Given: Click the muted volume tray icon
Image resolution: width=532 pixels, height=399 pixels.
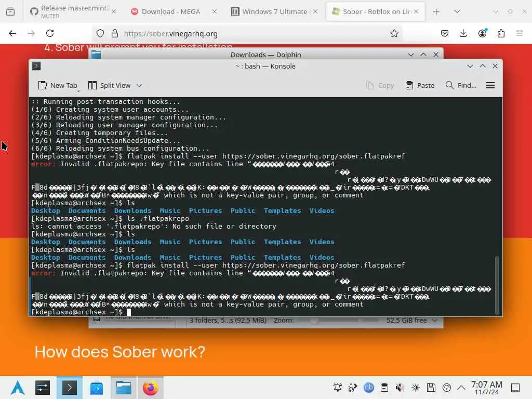Looking at the screenshot, I should coord(400,388).
